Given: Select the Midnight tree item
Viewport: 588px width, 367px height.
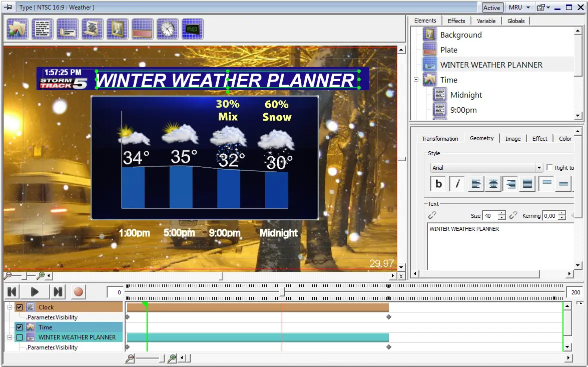Looking at the screenshot, I should (x=466, y=94).
